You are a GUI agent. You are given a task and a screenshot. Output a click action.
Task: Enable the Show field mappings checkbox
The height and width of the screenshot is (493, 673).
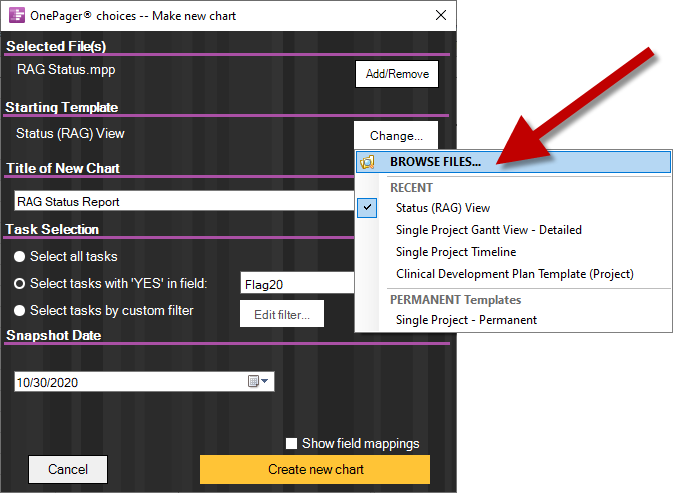[x=291, y=443]
